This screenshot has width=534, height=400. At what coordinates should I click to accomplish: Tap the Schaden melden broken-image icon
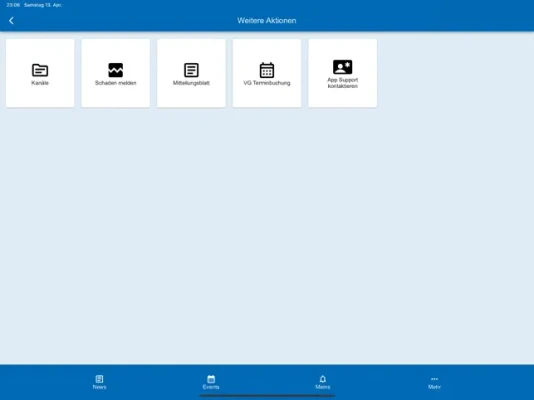tap(115, 70)
